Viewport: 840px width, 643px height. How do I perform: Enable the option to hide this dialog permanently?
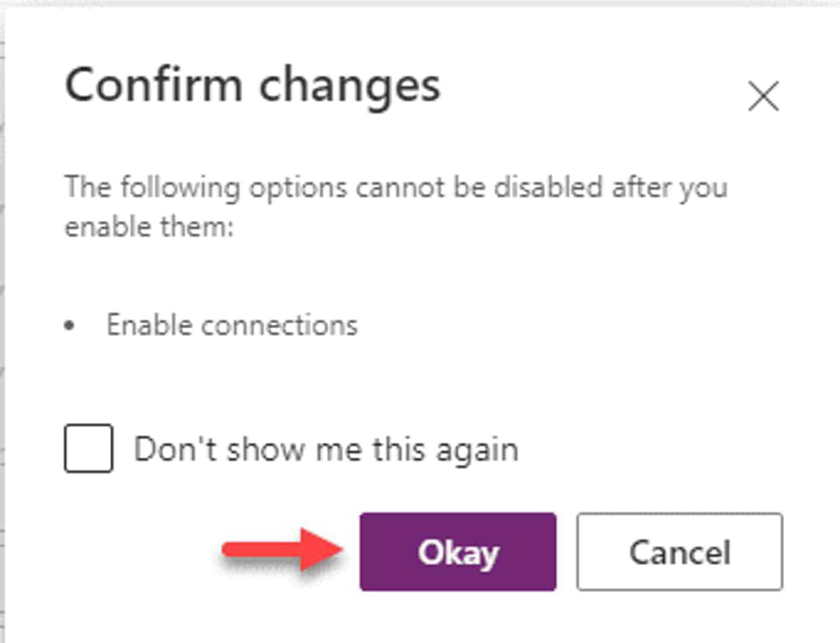click(x=89, y=448)
